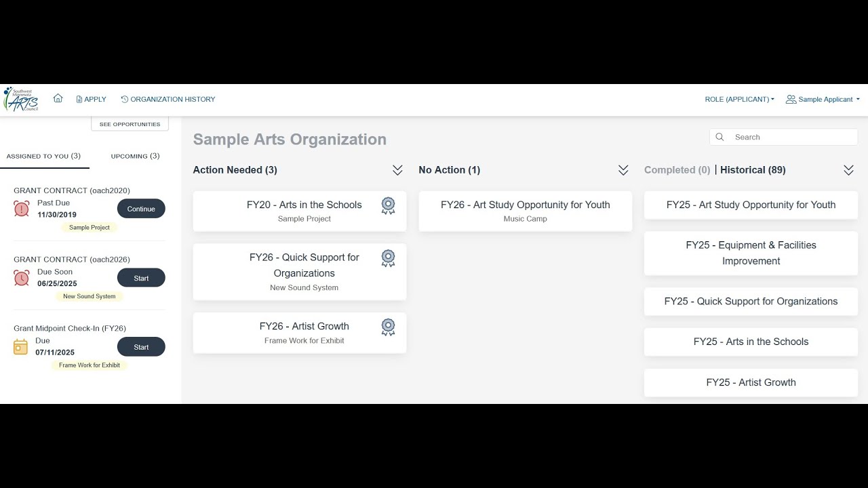Click the yellow Frame Work for Exhibit tag

(x=90, y=365)
